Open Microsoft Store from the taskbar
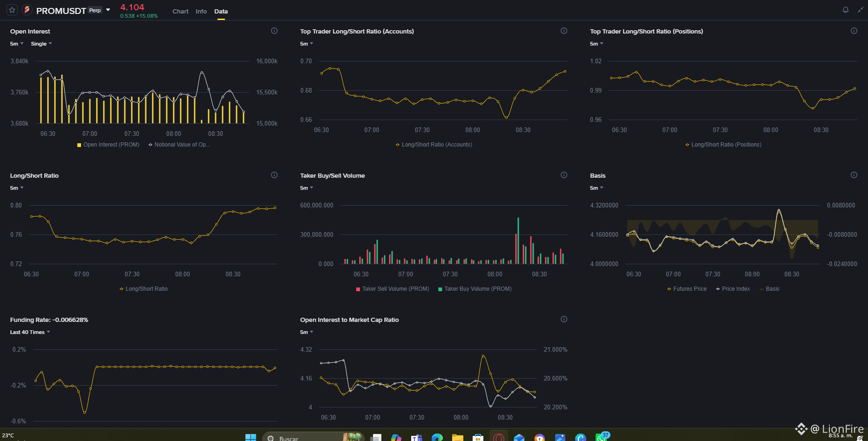Screen dimensions: 868x441 click(x=478, y=437)
